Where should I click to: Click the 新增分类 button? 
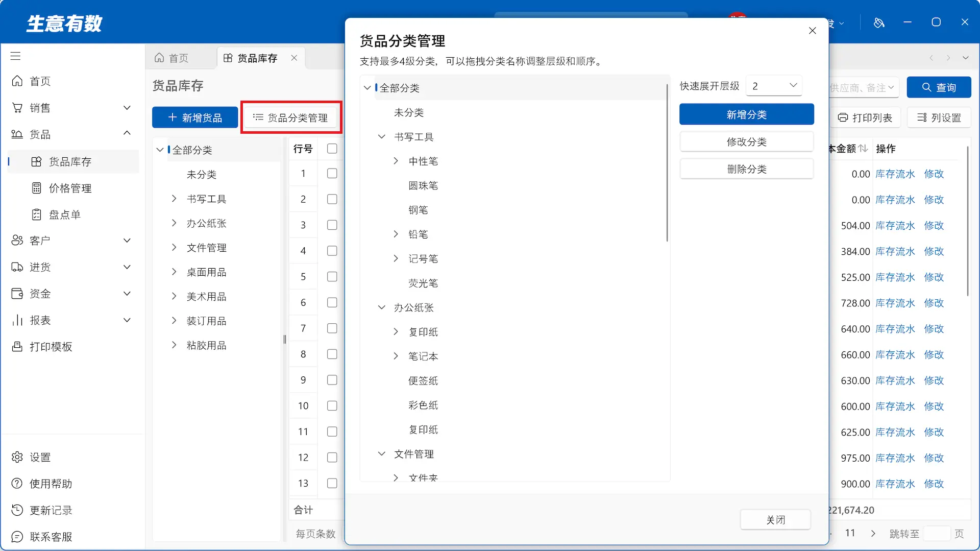point(746,114)
